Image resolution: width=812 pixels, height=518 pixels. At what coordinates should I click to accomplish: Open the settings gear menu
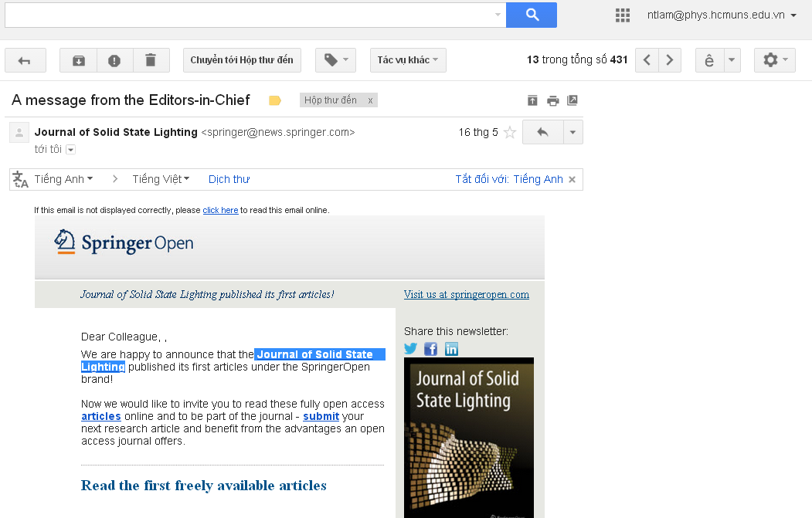point(775,60)
